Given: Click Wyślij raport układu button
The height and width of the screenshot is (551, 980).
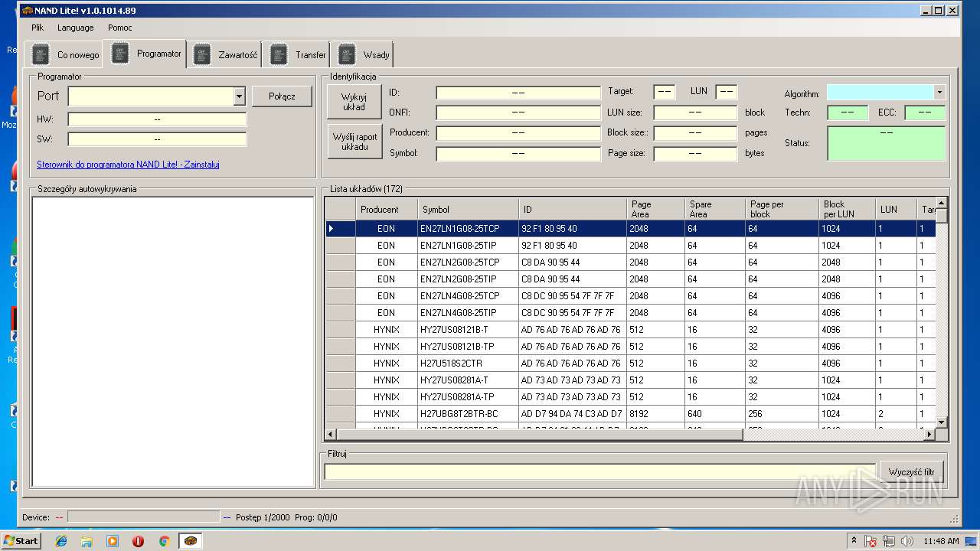Looking at the screenshot, I should pos(354,142).
